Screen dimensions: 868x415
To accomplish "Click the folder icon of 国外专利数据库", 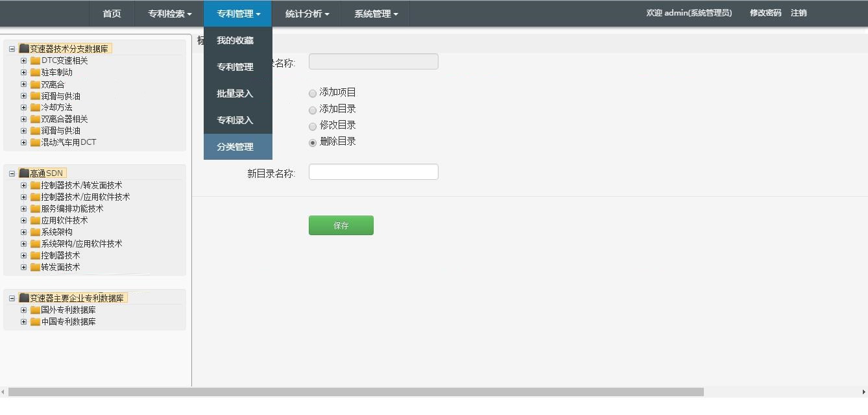I will [x=34, y=310].
